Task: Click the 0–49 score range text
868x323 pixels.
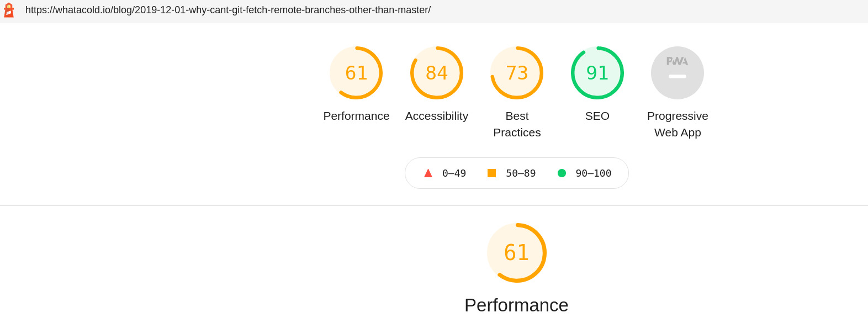Action: [454, 173]
